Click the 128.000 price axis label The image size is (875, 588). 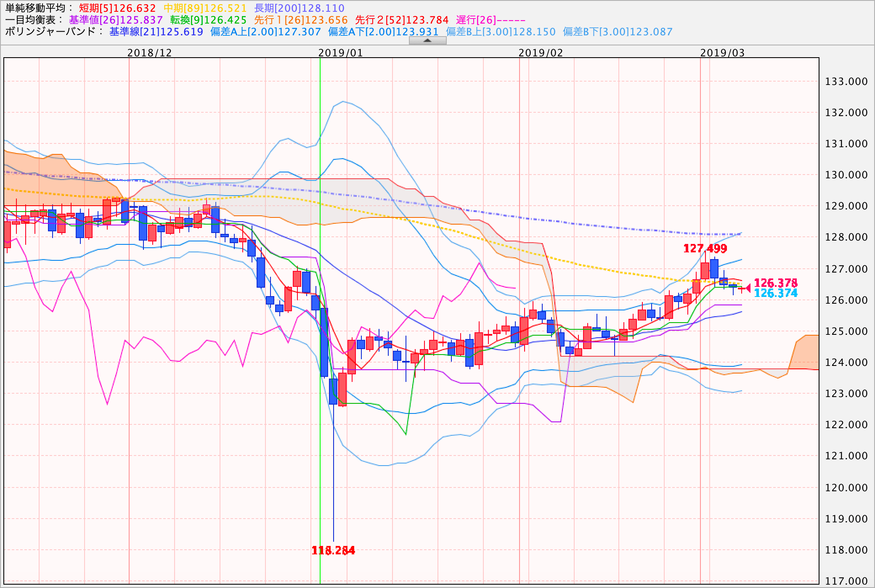pos(846,237)
